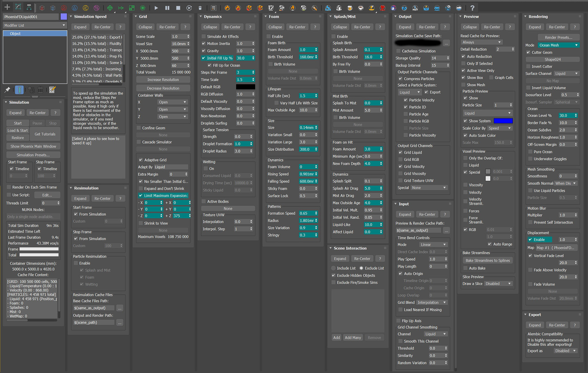This screenshot has height=373, width=588.
Task: Click the green arrow plain force icon
Action: tap(121, 8)
